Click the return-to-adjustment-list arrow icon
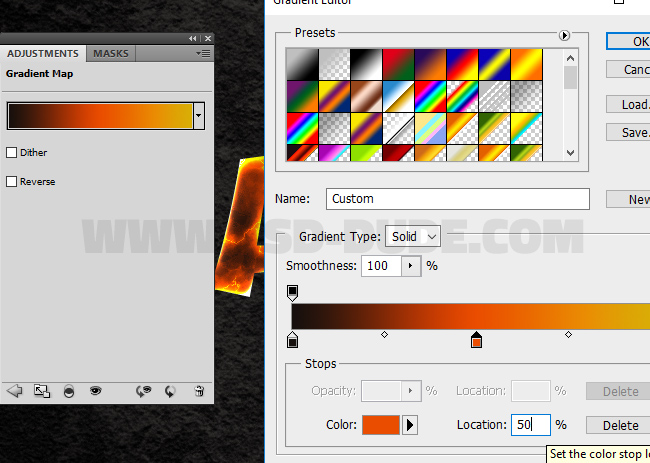The width and height of the screenshot is (650, 463). [x=15, y=390]
